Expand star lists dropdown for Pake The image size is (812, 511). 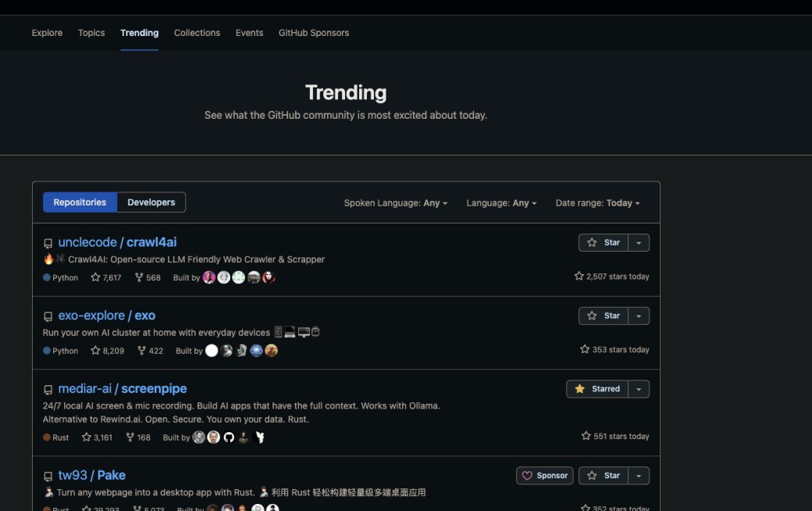pyautogui.click(x=639, y=475)
